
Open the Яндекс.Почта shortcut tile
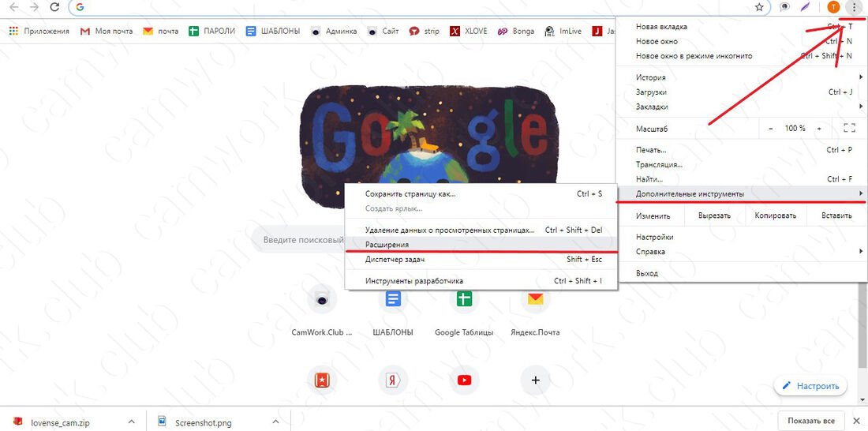(535, 299)
